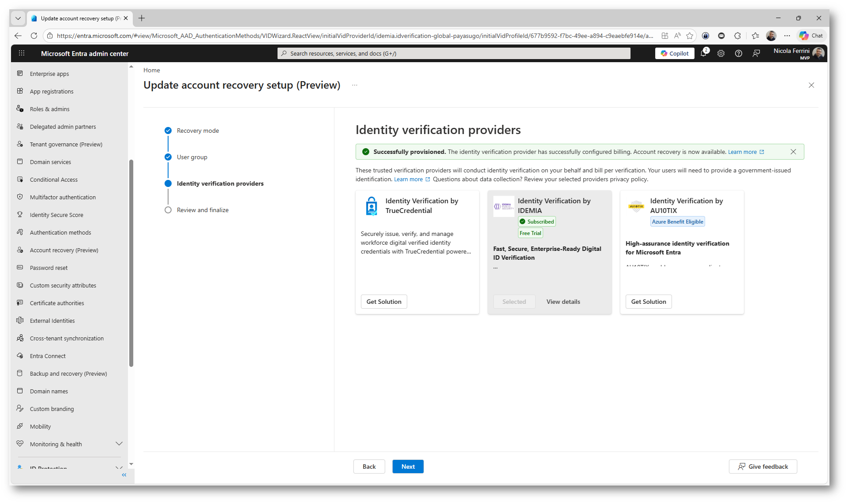Click the browser refresh icon
This screenshot has width=848, height=504.
coord(34,36)
